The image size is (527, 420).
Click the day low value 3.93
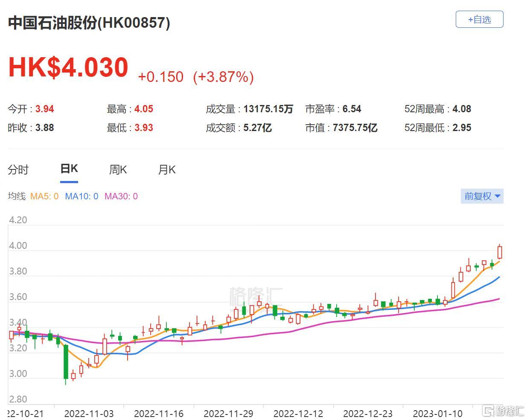point(144,128)
